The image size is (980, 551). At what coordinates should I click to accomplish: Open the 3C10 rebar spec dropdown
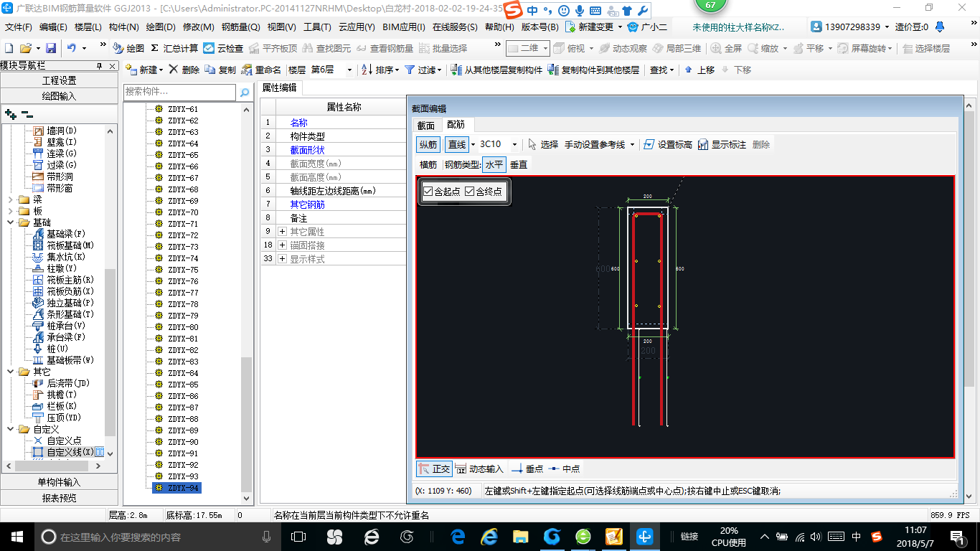click(514, 144)
